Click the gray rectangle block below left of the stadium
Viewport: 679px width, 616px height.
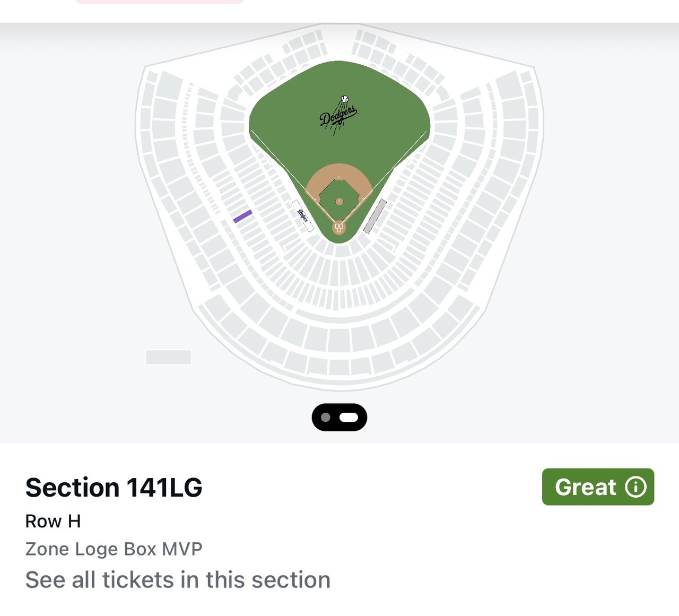(168, 357)
